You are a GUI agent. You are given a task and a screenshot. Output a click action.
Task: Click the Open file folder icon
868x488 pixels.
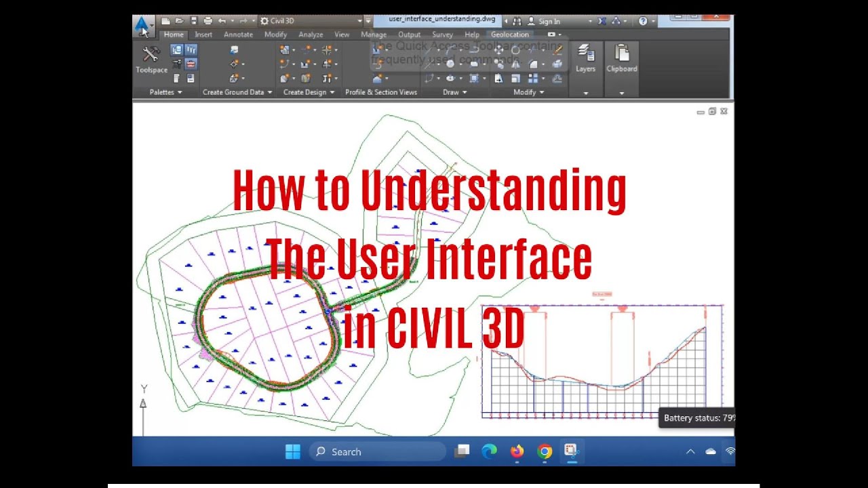[180, 21]
